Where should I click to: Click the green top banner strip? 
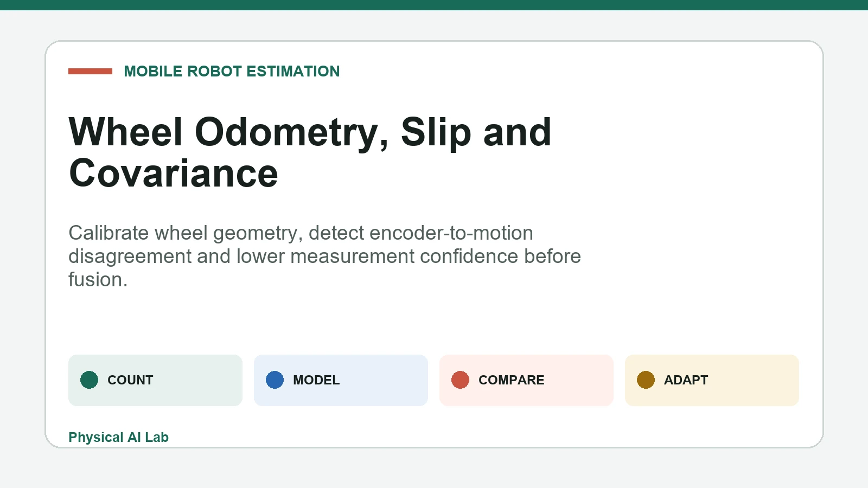tap(434, 5)
